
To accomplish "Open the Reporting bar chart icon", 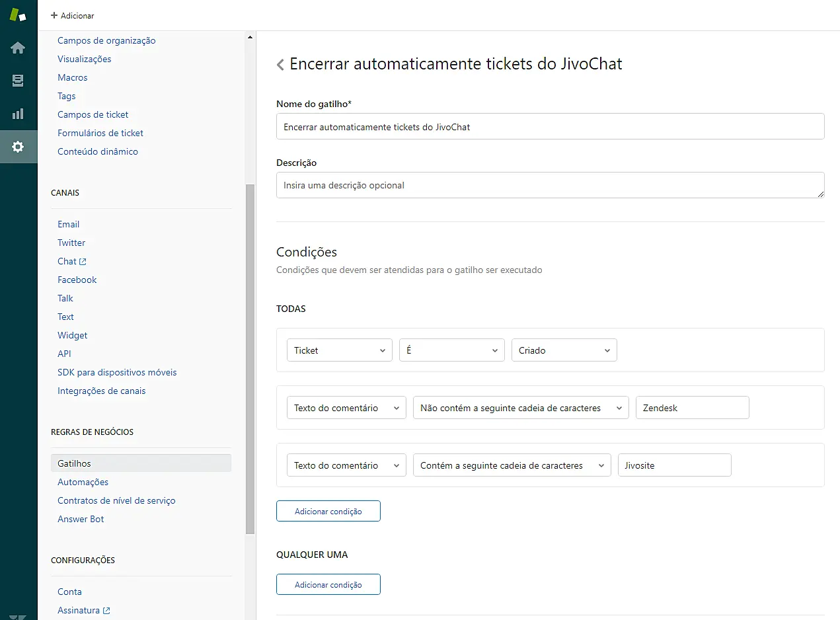I will (x=18, y=114).
